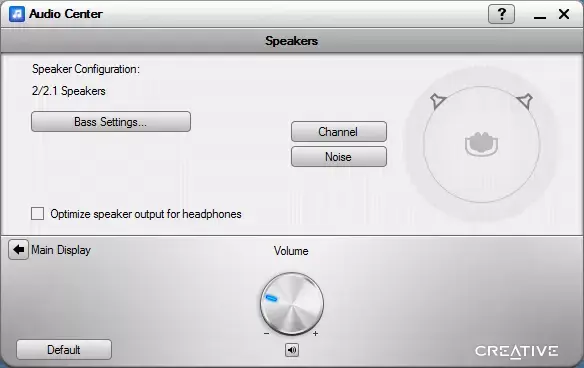The height and width of the screenshot is (368, 584).
Task: Click the volume minus sign
Action: pos(266,333)
